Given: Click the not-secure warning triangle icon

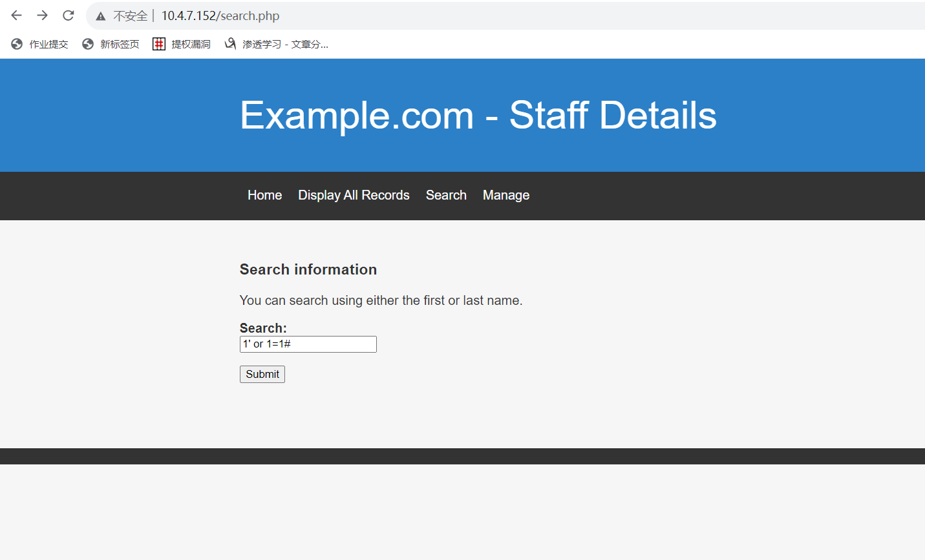Looking at the screenshot, I should tap(101, 16).
